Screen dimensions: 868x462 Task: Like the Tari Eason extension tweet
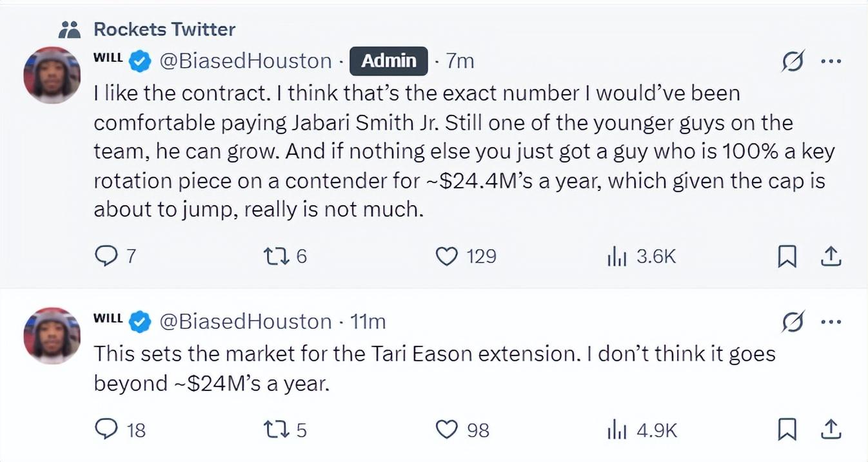(446, 429)
